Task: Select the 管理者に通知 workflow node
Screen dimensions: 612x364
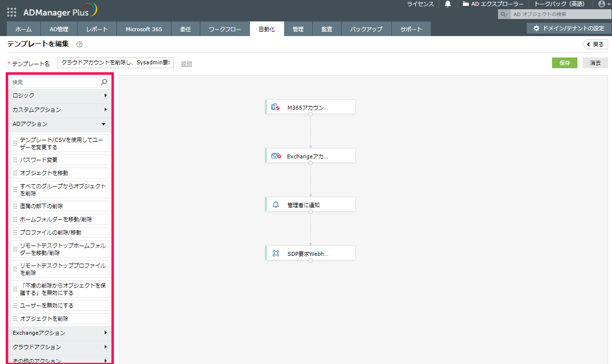Action: (310, 205)
